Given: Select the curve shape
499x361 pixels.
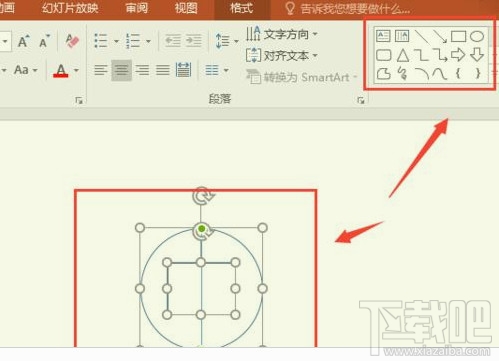Looking at the screenshot, I should 440,73.
